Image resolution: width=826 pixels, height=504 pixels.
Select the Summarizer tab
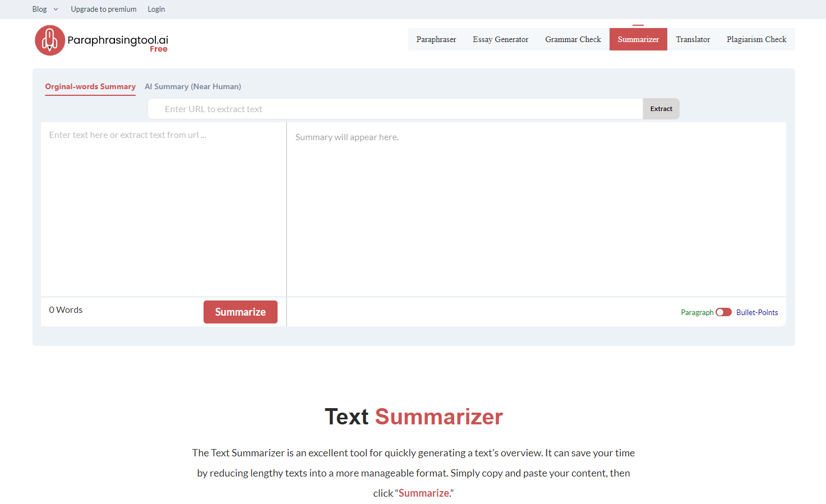[x=638, y=39]
